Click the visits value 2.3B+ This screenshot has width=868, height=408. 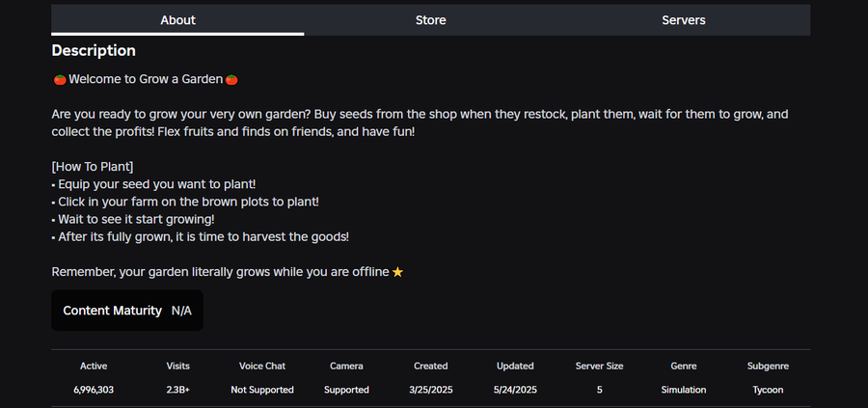click(x=177, y=390)
